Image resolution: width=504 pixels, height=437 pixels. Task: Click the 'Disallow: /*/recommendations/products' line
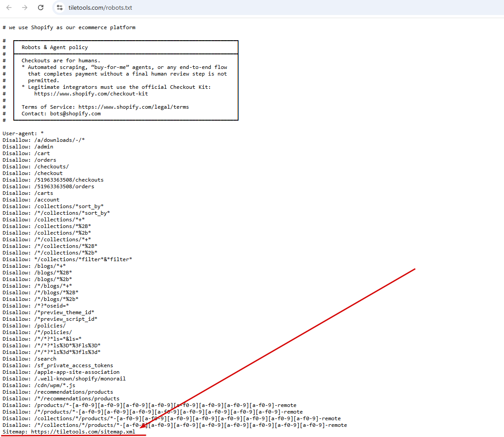point(61,399)
